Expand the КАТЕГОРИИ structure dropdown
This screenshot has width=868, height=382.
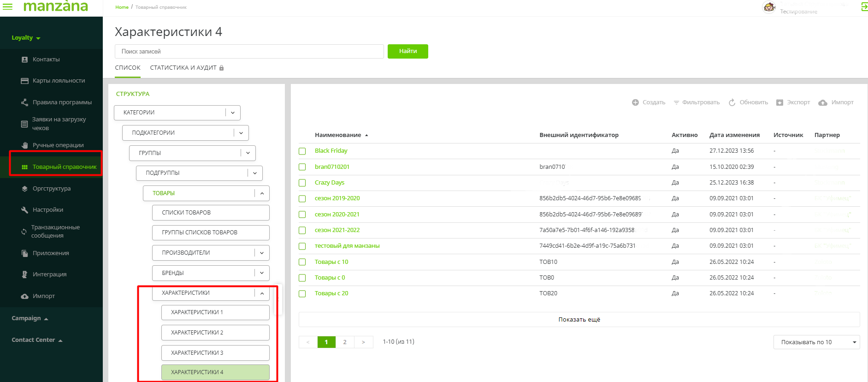pyautogui.click(x=233, y=113)
